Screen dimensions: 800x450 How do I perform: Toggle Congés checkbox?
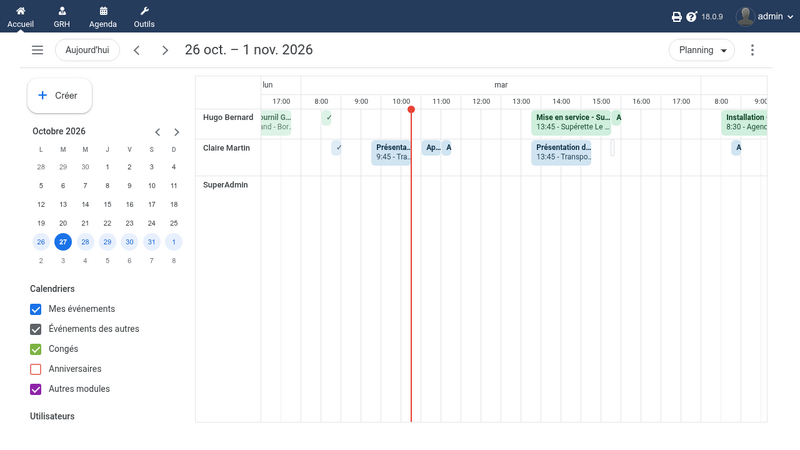click(x=36, y=349)
